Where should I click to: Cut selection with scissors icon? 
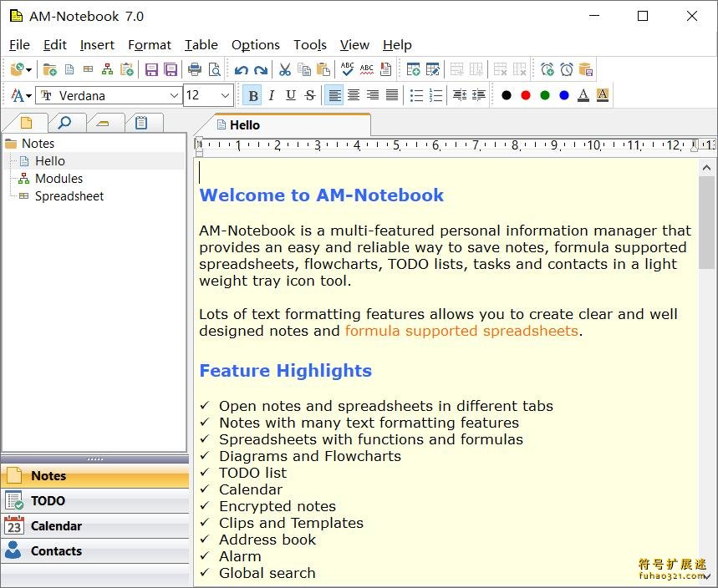[x=285, y=69]
